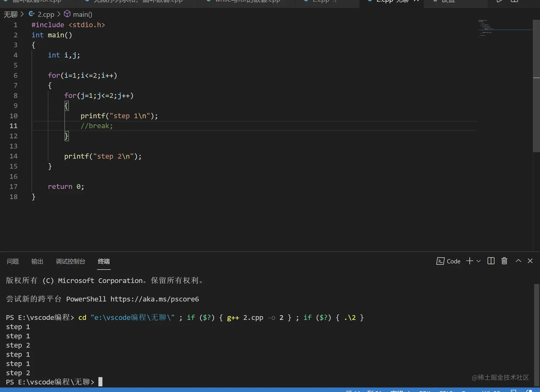Kill terminal using the trash icon
The height and width of the screenshot is (392, 540).
pyautogui.click(x=504, y=261)
